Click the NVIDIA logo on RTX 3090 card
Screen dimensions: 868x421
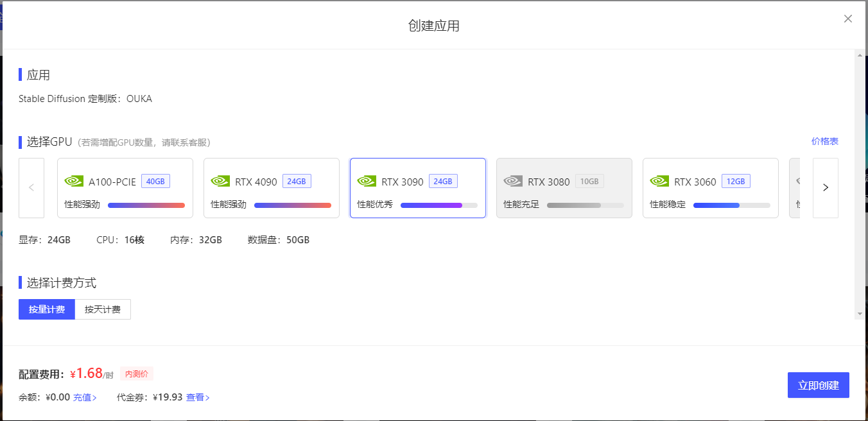(x=367, y=182)
